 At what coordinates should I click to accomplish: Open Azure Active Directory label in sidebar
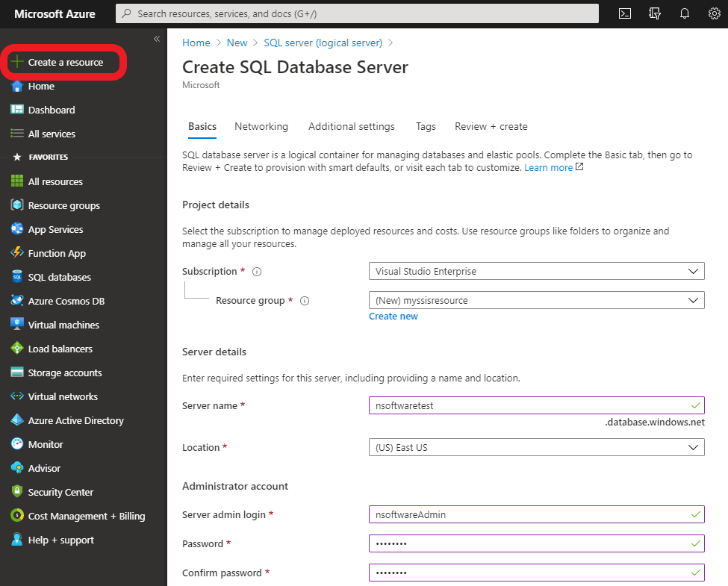[76, 421]
